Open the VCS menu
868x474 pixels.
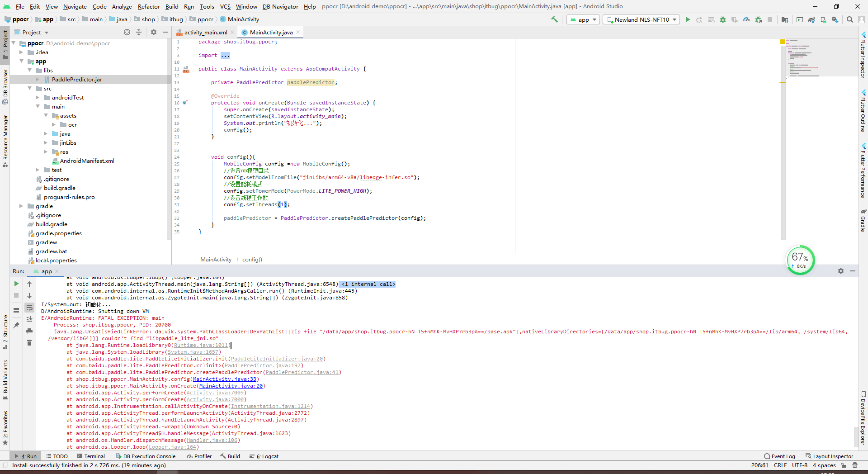coord(225,6)
